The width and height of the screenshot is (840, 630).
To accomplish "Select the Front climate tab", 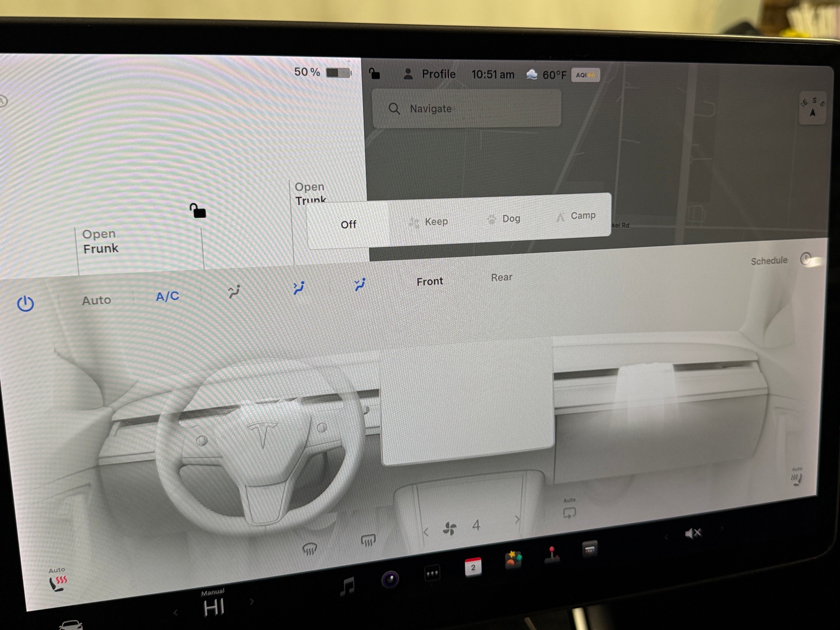I will pyautogui.click(x=429, y=281).
